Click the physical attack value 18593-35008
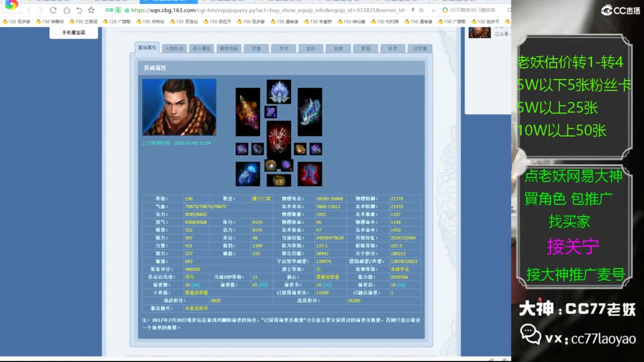This screenshot has width=644, height=362. 330,199
